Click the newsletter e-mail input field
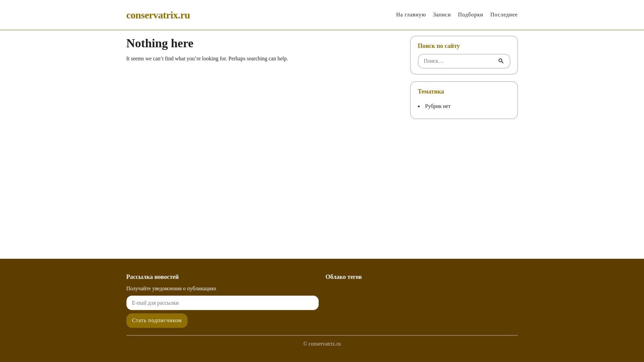644x362 pixels. tap(222, 303)
